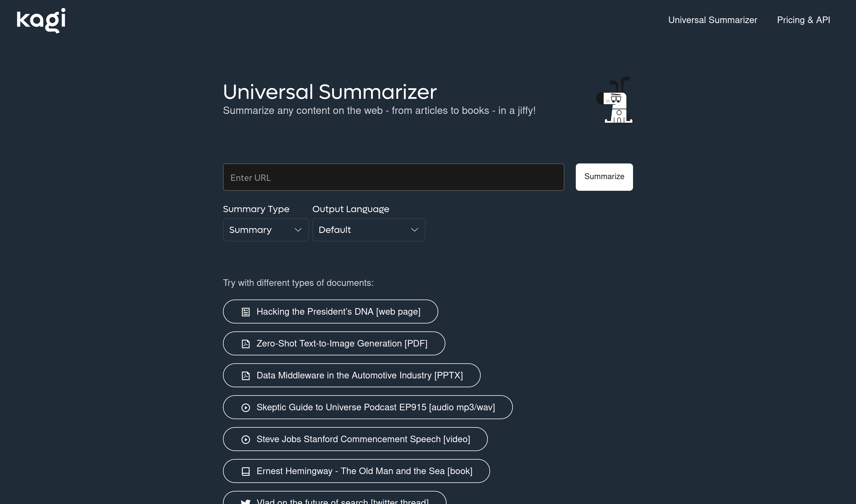
Task: Select Zero-Shot Text-to-Image Generation PDF
Action: (x=333, y=343)
